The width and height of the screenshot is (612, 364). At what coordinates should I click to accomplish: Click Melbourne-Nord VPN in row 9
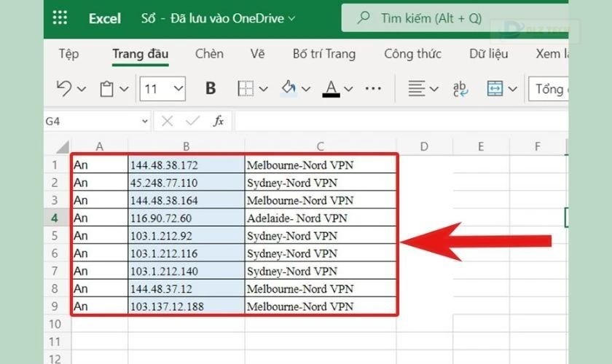[x=321, y=306]
